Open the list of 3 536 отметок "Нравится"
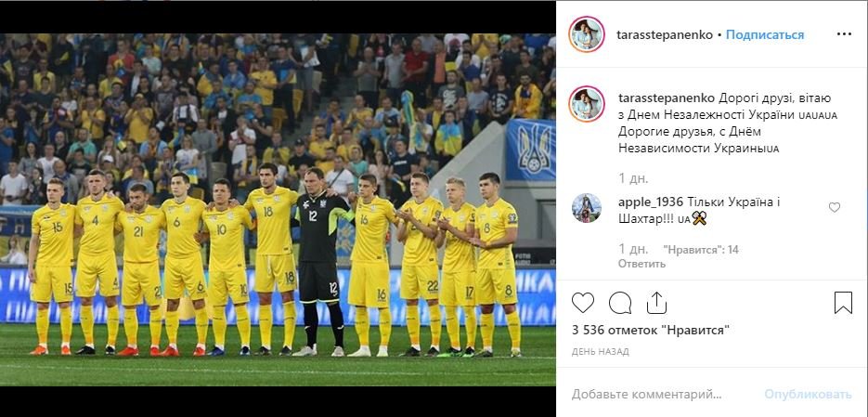 tap(651, 331)
